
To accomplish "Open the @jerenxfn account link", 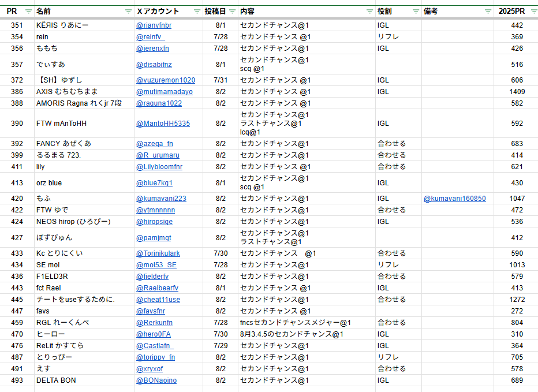I will 152,48.
